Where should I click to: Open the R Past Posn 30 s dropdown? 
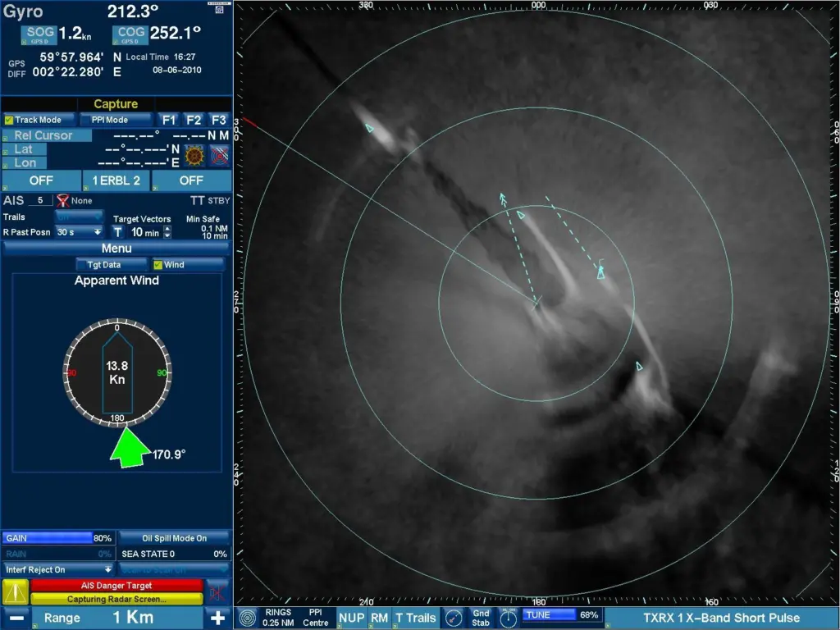click(x=79, y=232)
